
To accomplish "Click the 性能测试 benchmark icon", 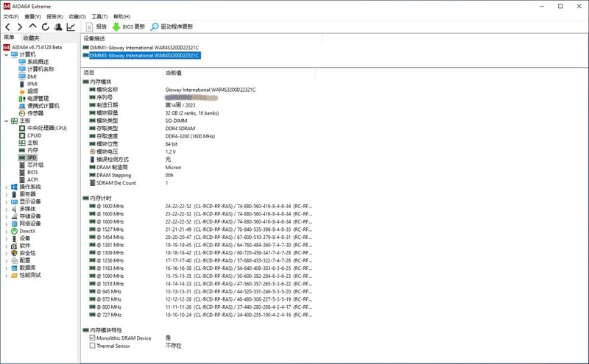I will tap(14, 275).
